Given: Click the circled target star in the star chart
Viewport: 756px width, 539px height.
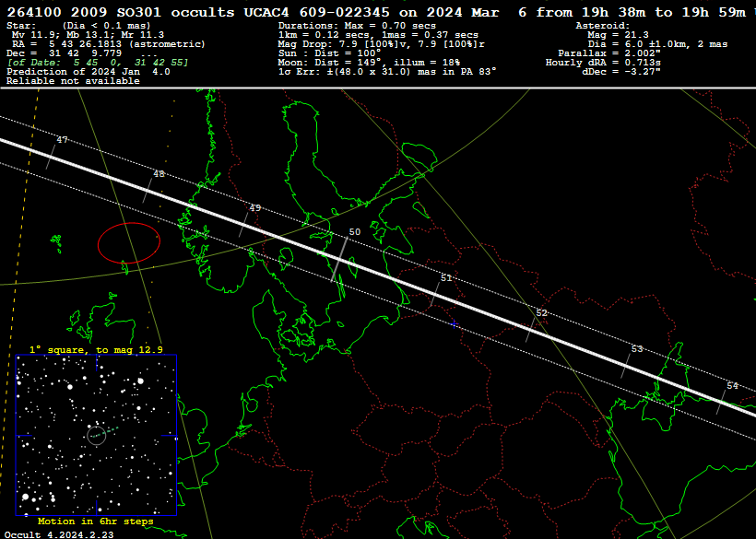Looking at the screenshot, I should (97, 436).
